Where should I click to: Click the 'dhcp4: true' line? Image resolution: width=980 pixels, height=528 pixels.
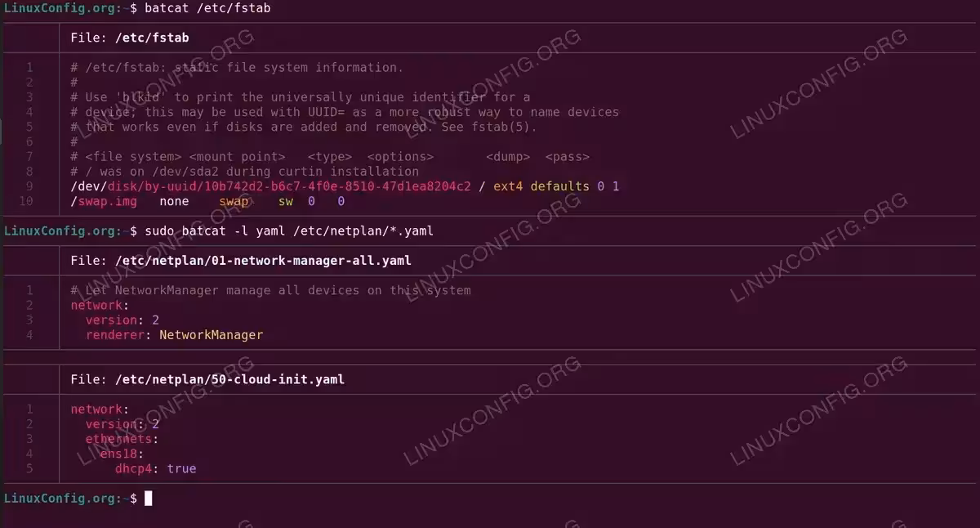click(155, 468)
